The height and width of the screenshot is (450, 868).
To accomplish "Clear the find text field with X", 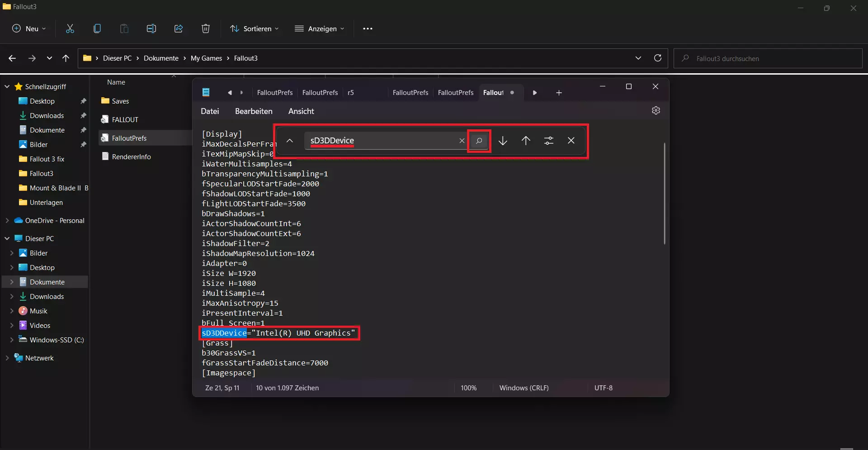I will point(462,141).
